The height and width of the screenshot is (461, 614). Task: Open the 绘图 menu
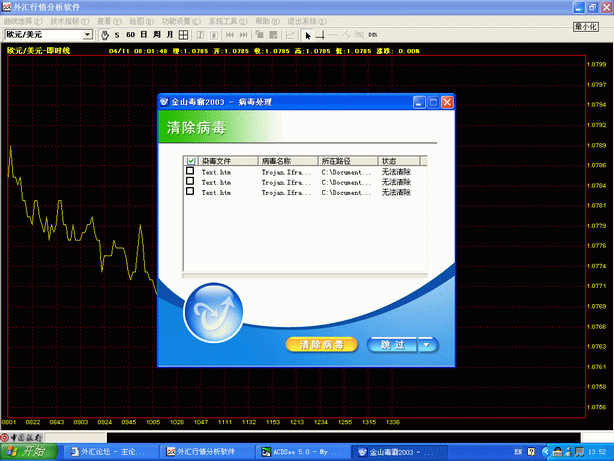coord(141,21)
